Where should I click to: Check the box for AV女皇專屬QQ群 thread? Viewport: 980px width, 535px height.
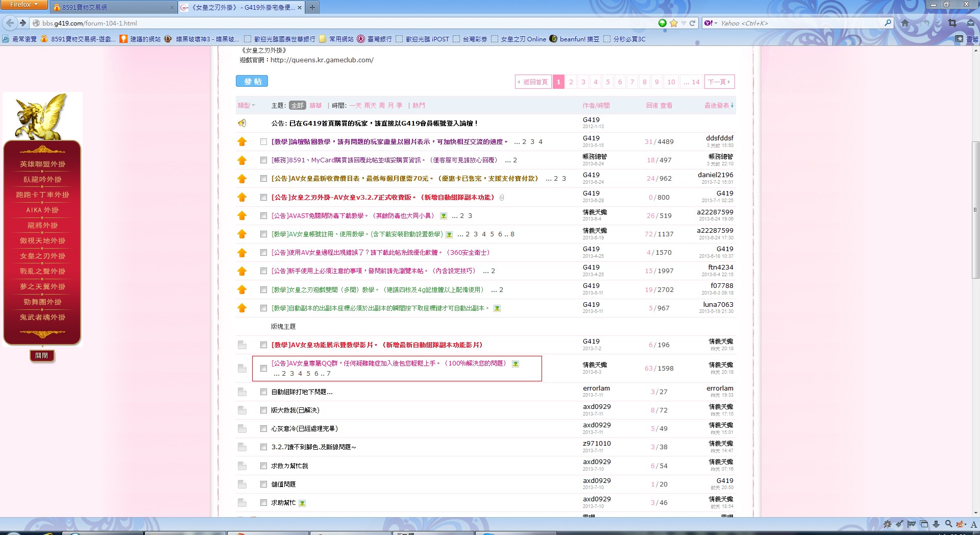tap(263, 368)
